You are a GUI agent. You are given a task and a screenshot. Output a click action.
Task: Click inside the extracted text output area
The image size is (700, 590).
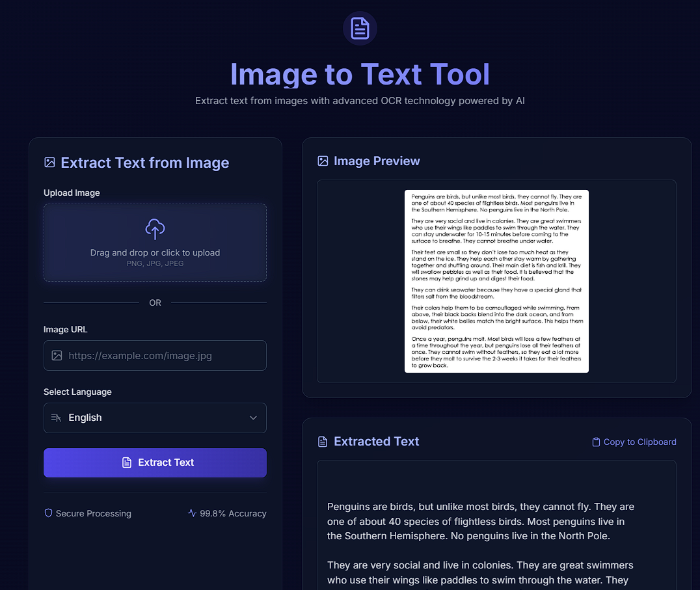point(496,533)
